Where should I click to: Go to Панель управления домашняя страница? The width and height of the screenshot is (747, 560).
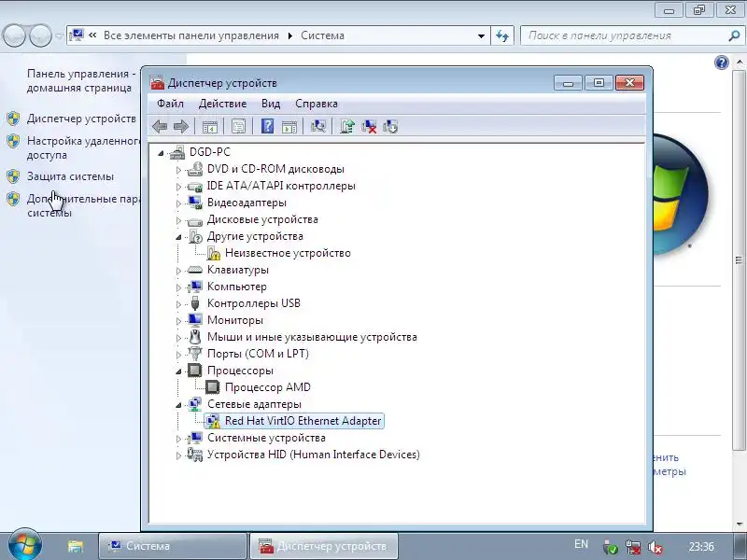click(81, 80)
